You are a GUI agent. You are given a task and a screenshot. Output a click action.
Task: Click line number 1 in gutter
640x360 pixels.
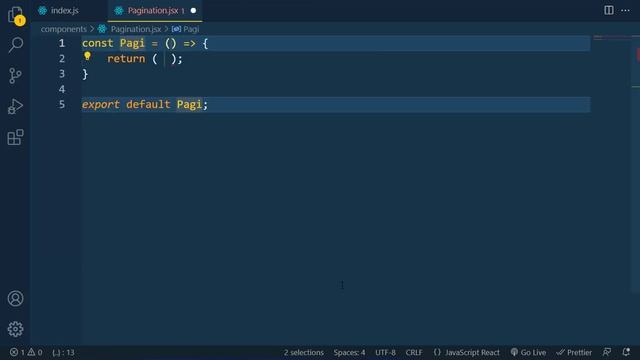tap(62, 43)
